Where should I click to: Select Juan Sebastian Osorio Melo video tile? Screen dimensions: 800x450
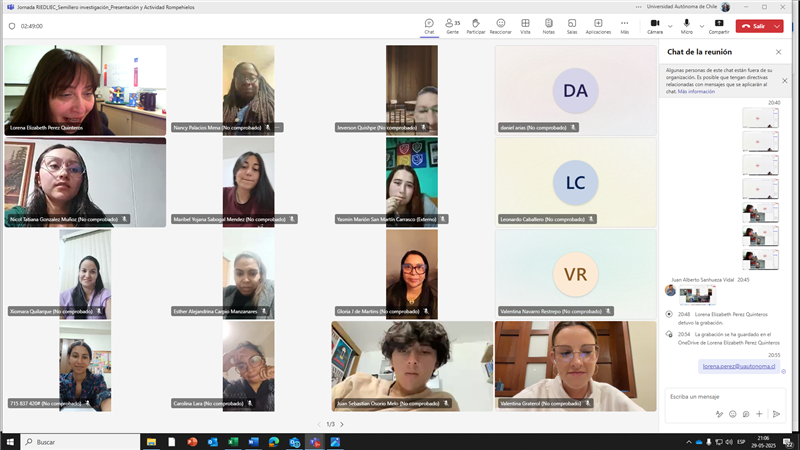click(412, 366)
